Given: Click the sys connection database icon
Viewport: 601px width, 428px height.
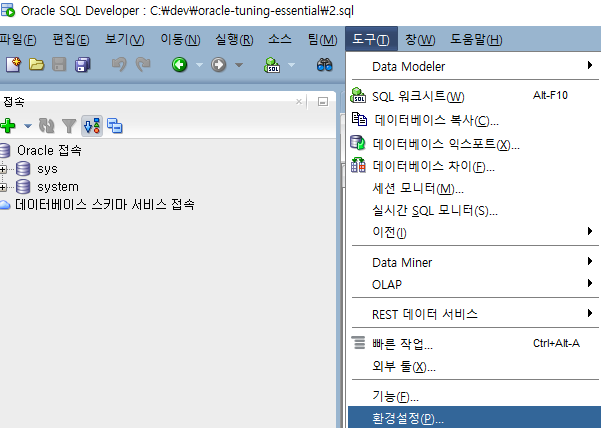Looking at the screenshot, I should point(23,169).
